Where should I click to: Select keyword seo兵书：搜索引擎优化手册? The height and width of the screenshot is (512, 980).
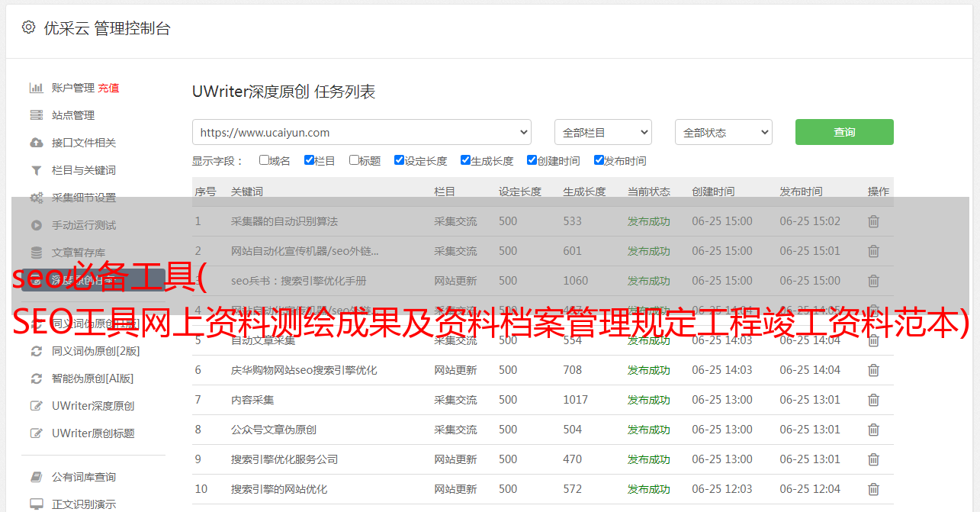(x=299, y=281)
